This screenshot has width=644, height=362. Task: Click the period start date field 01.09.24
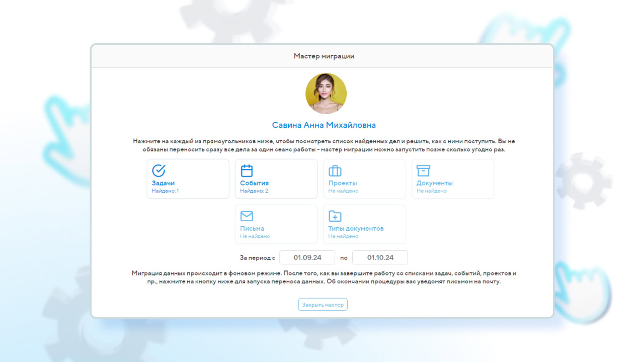(307, 257)
